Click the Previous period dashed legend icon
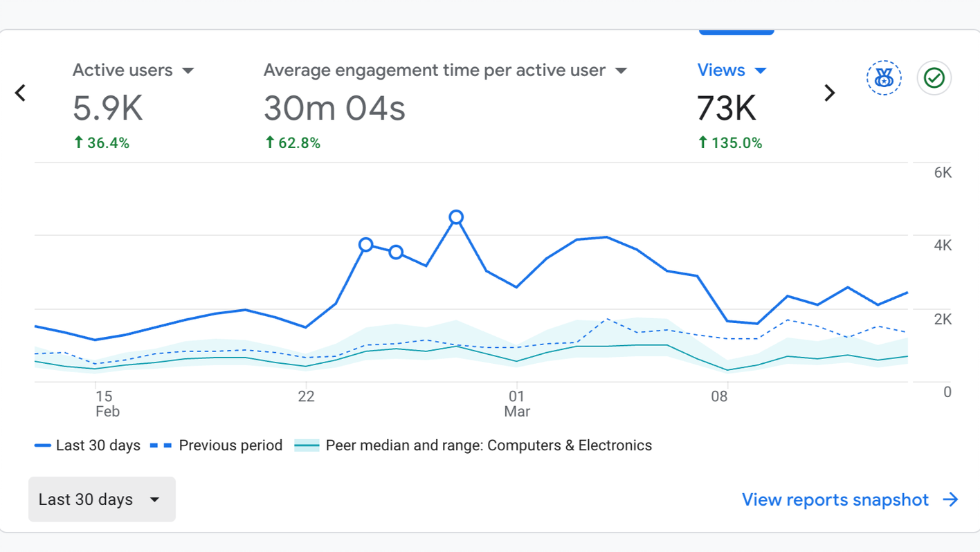 [161, 445]
